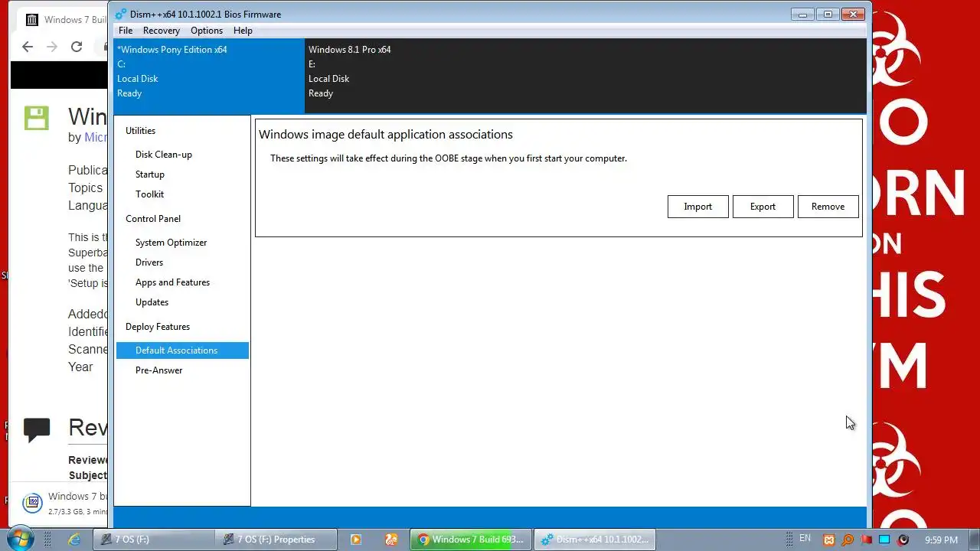Click the round red tray icon beside the clock
The width and height of the screenshot is (980, 551).
point(903,540)
